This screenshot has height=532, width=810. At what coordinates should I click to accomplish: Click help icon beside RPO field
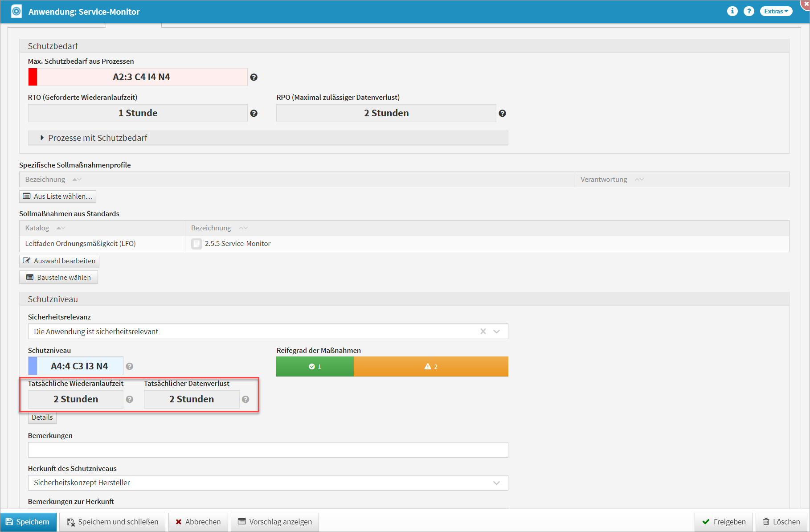coord(502,113)
